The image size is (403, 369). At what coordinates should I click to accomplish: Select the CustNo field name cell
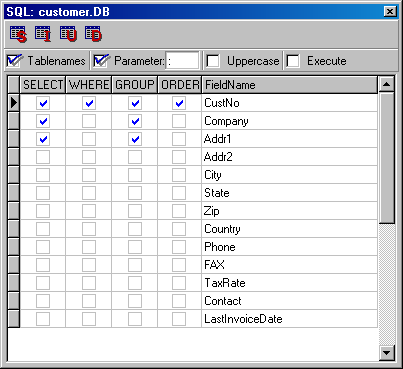coord(290,103)
